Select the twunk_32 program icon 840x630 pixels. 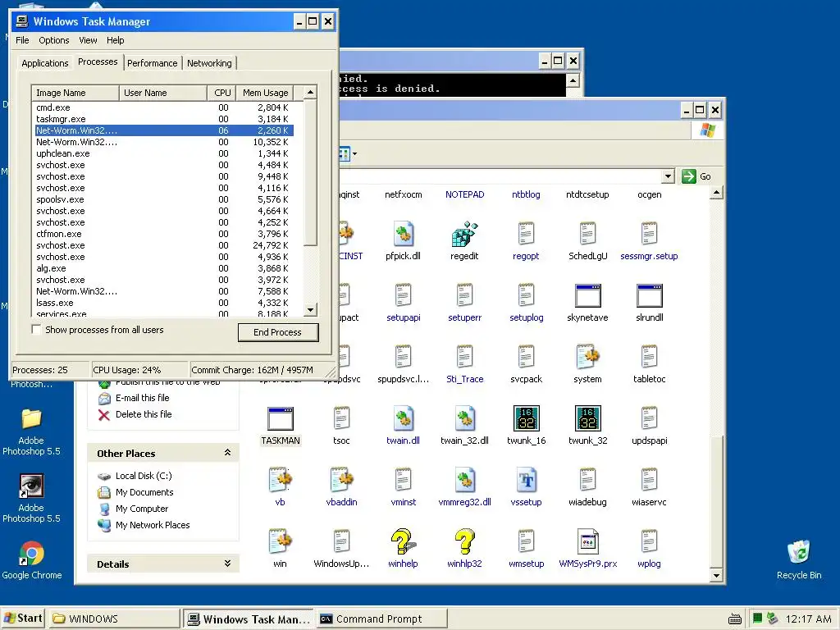[587, 419]
